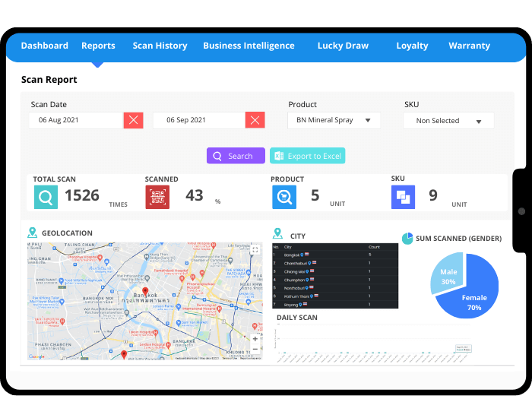
Task: Clear the 06 Aug 2021 start date
Action: point(134,120)
